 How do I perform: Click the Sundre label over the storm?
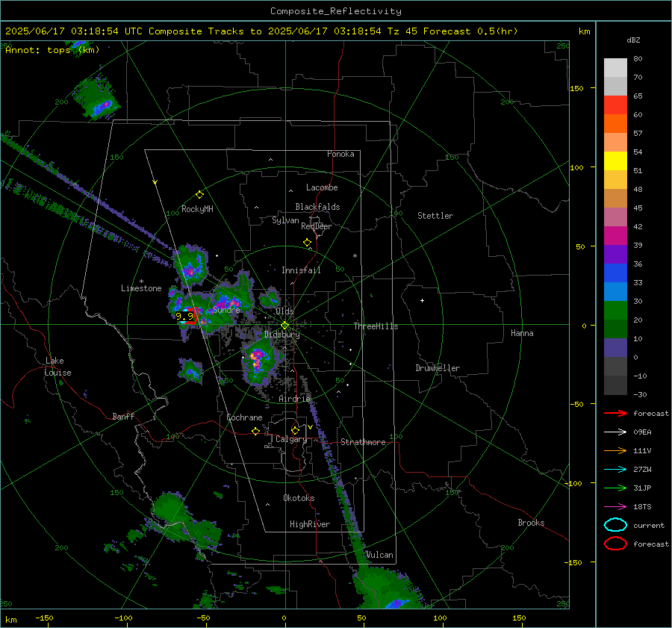(226, 309)
